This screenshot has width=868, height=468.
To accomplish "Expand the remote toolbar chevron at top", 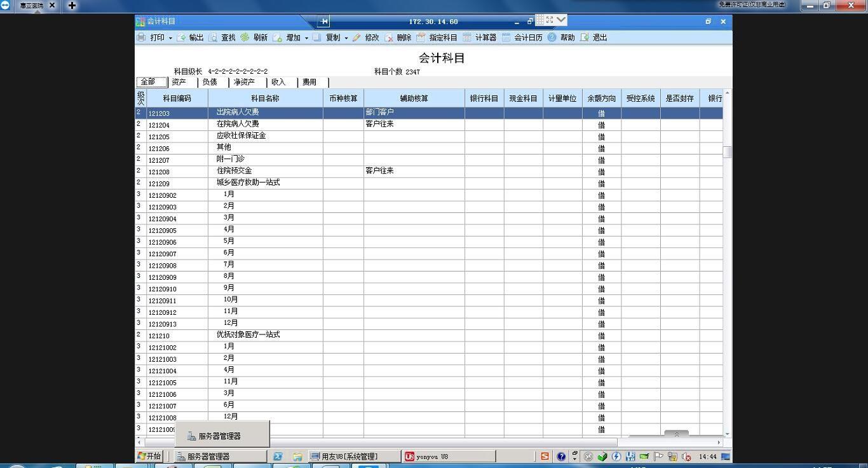I will point(560,20).
